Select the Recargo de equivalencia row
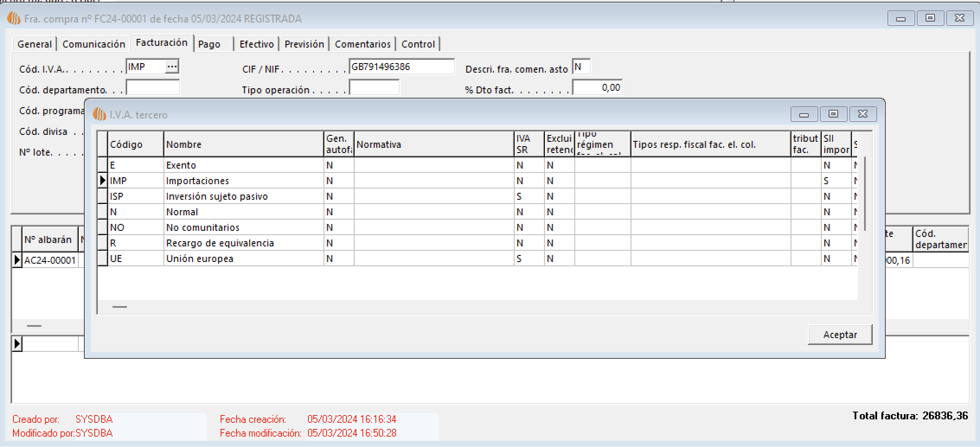980x447 pixels. pos(220,243)
